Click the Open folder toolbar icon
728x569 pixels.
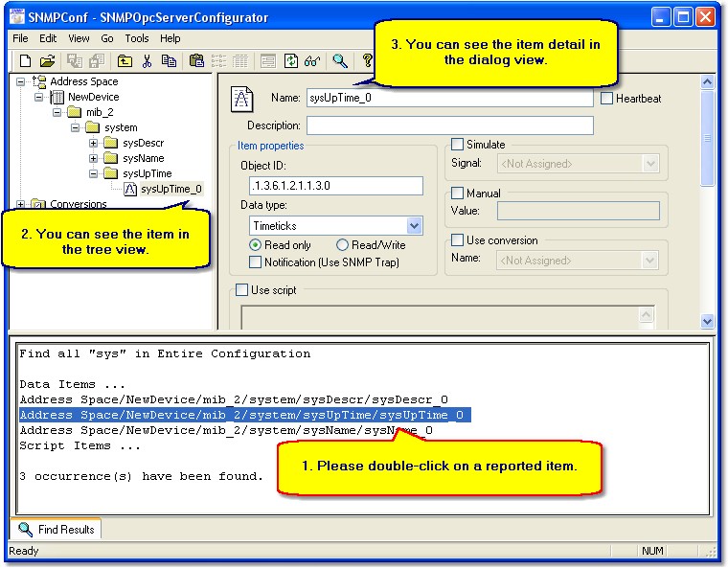pyautogui.click(x=47, y=60)
